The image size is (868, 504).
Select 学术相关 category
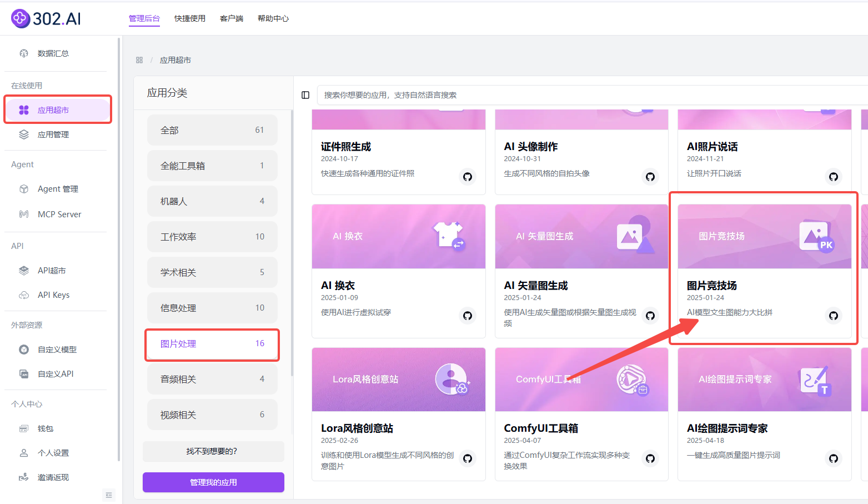point(212,272)
